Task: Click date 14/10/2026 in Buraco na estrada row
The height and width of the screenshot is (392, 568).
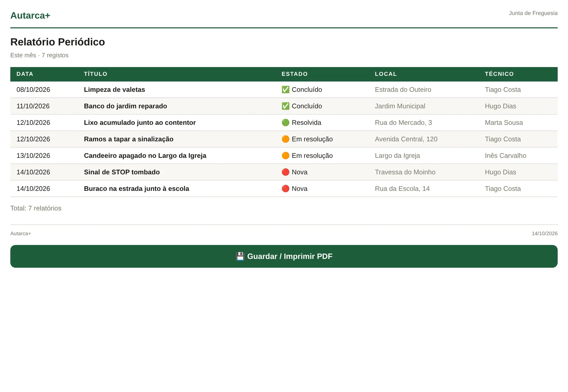Action: click(x=33, y=189)
